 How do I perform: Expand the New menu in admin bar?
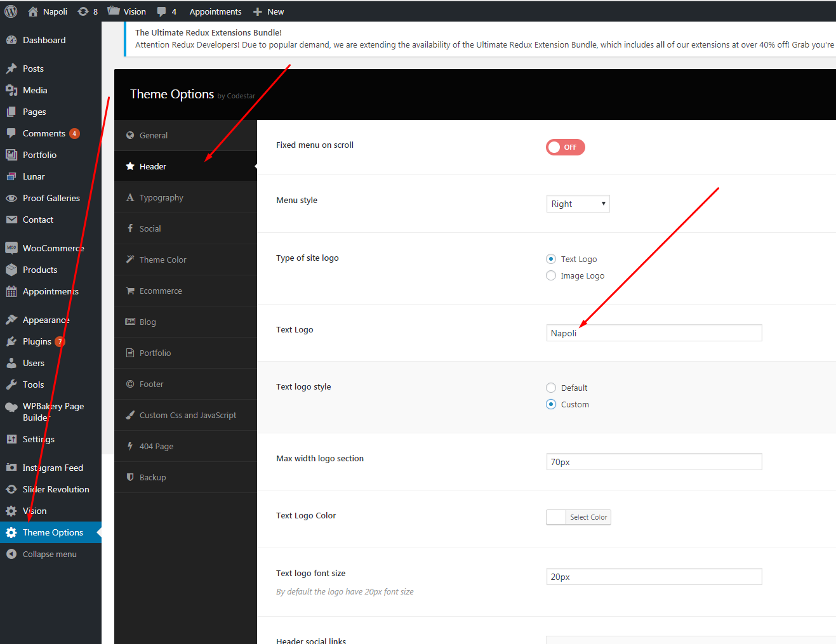click(x=269, y=11)
